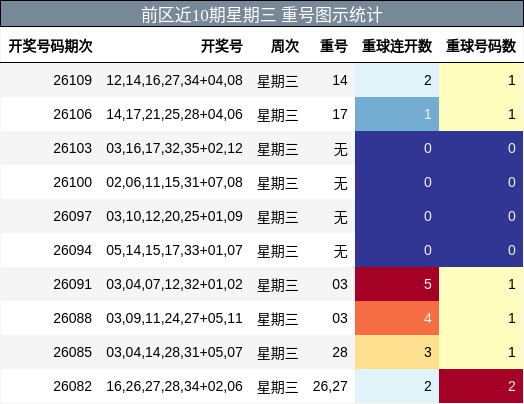Image resolution: width=524 pixels, height=404 pixels.
Task: Click 星期三 in row 26100
Action: pyautogui.click(x=278, y=183)
